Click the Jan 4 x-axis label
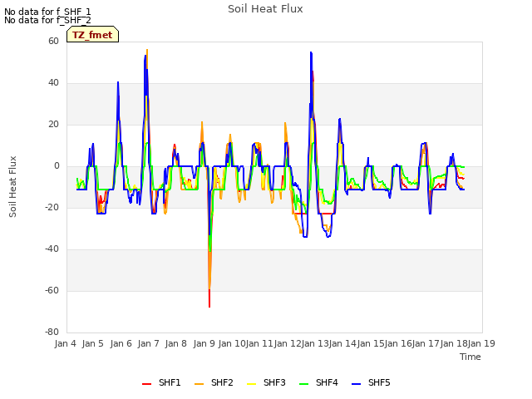 pyautogui.click(x=65, y=343)
